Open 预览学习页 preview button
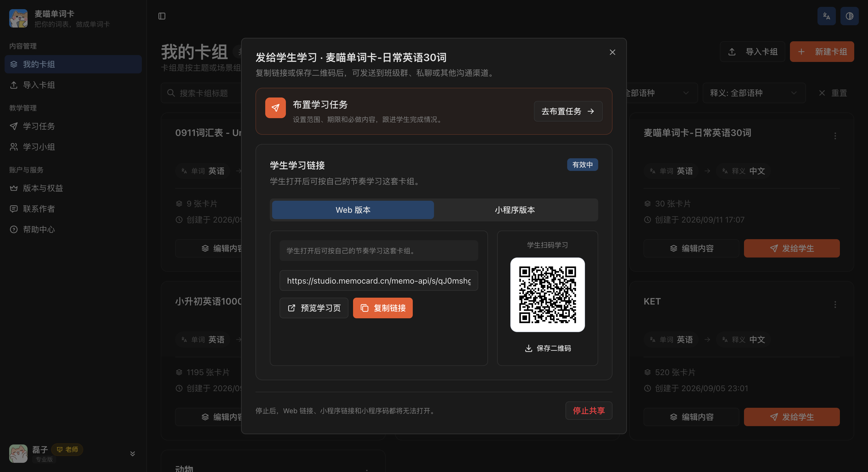This screenshot has height=472, width=868. point(314,308)
